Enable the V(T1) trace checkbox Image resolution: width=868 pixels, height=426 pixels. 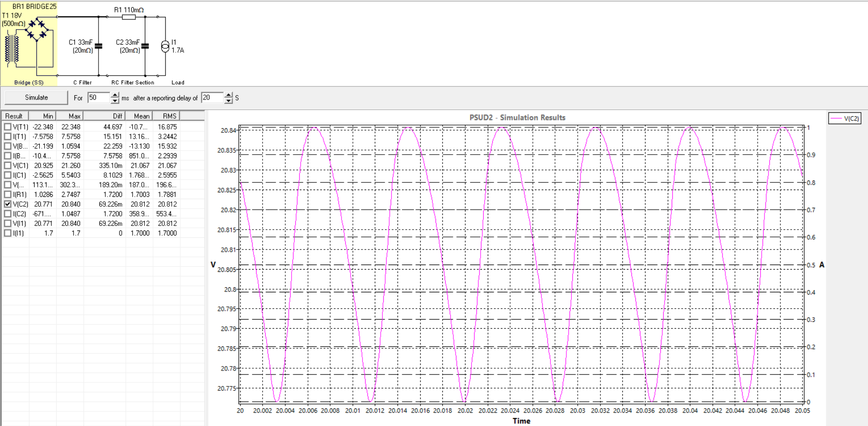[8, 127]
